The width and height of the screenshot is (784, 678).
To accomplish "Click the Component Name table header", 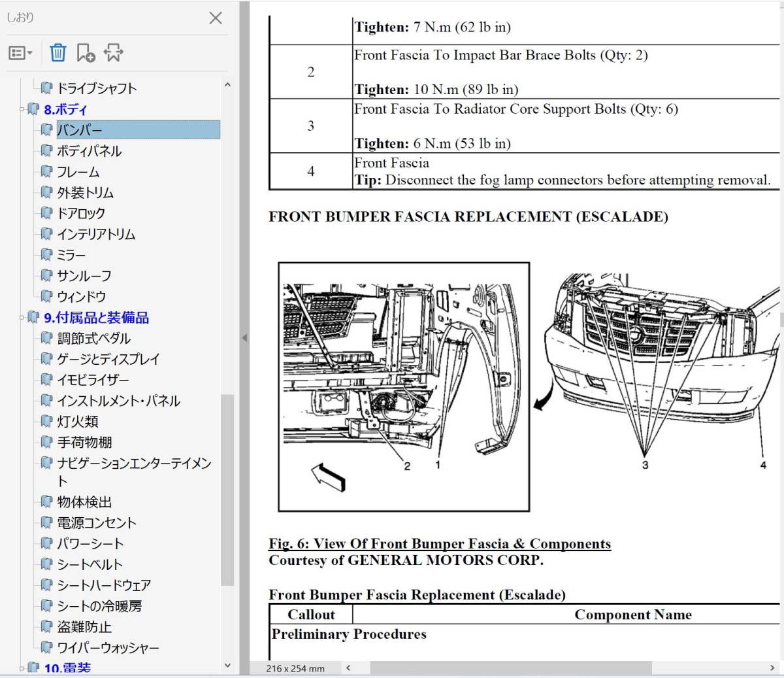I will (633, 615).
